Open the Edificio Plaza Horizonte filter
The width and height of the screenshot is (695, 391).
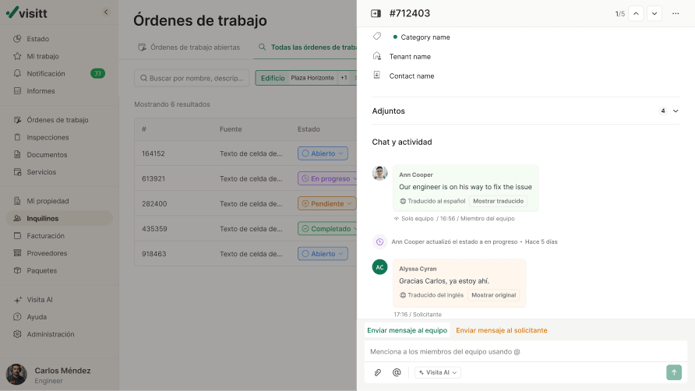(x=306, y=78)
